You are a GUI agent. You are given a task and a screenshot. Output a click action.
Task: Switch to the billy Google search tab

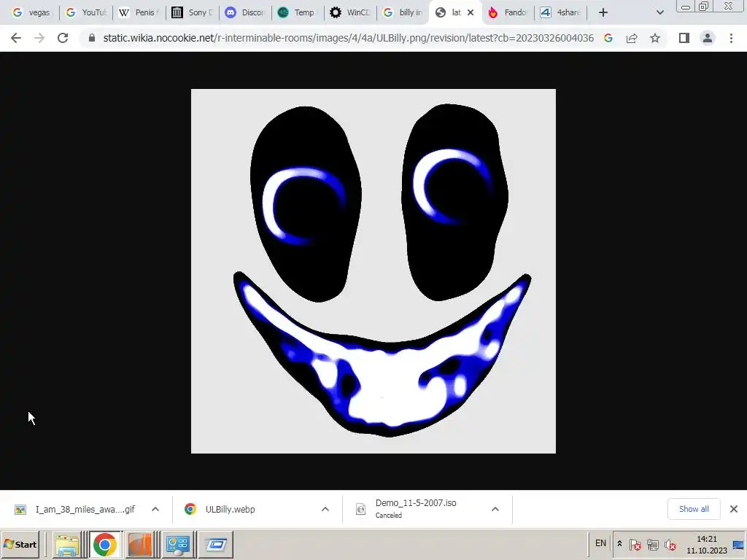(403, 12)
